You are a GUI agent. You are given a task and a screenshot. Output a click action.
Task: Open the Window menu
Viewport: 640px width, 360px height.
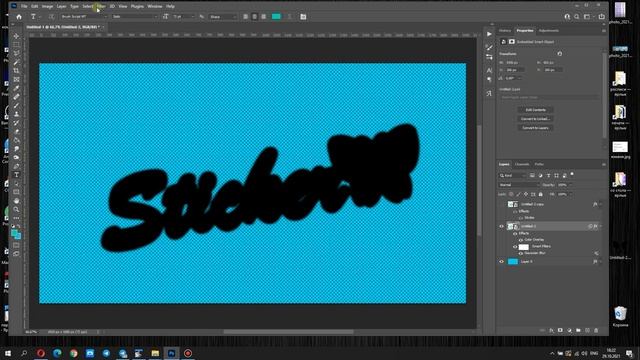click(155, 6)
